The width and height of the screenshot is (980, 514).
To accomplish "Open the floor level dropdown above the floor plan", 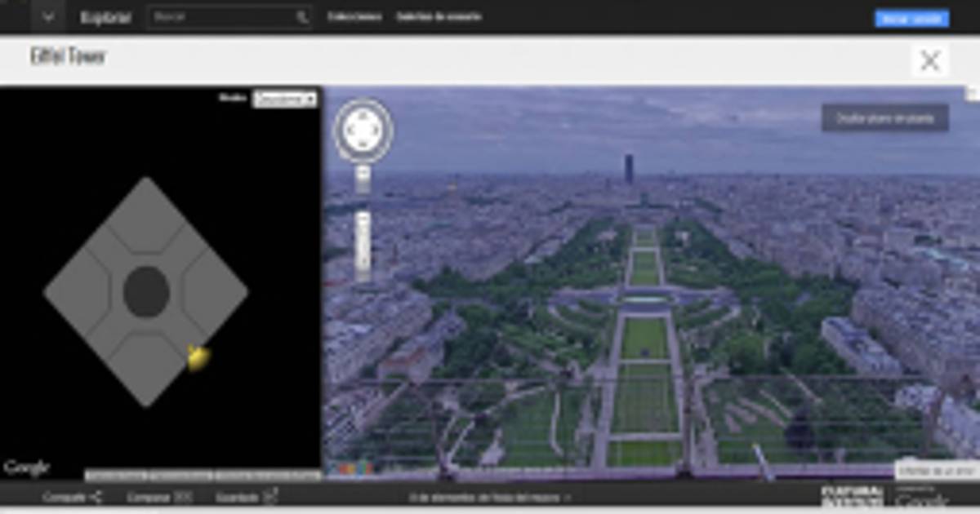I will [x=284, y=99].
